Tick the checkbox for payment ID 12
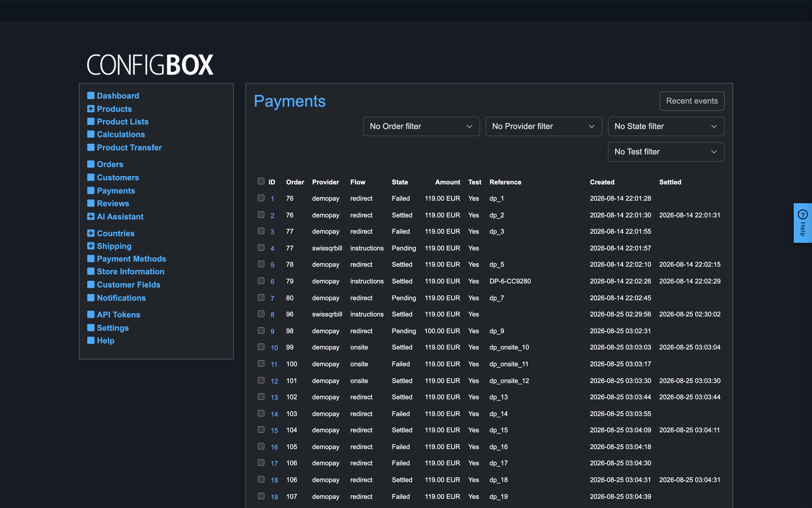Viewport: 812px width, 508px height. point(261,380)
